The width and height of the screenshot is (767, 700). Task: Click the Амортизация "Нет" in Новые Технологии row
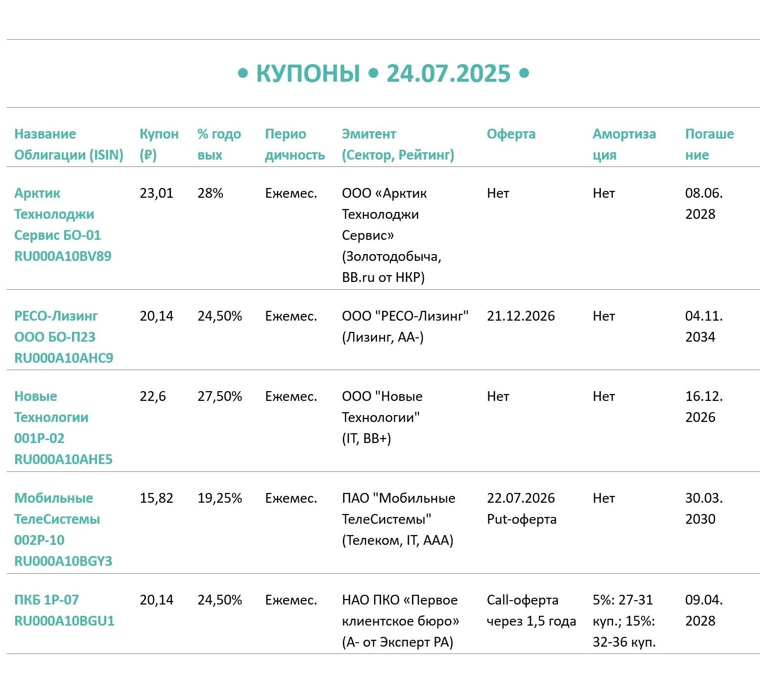[603, 397]
